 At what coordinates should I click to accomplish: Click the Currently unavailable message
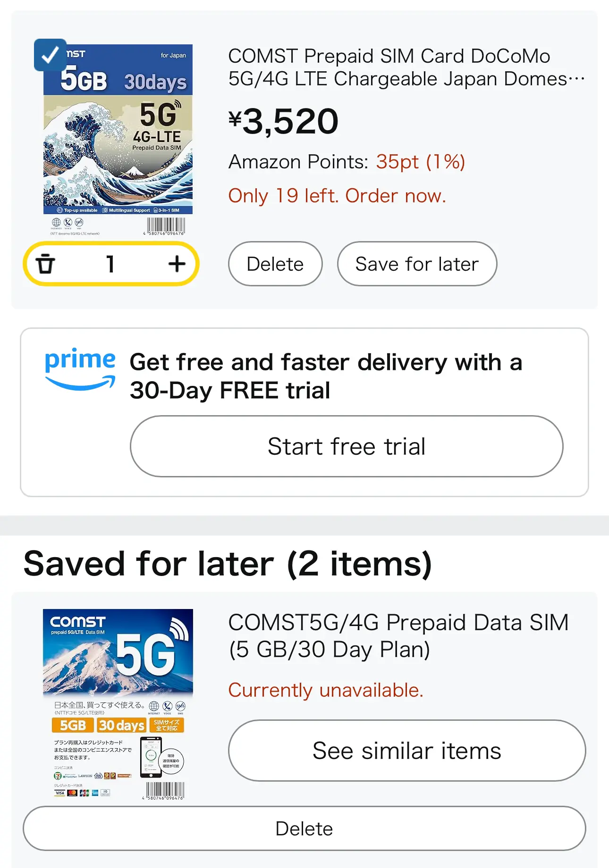(326, 690)
